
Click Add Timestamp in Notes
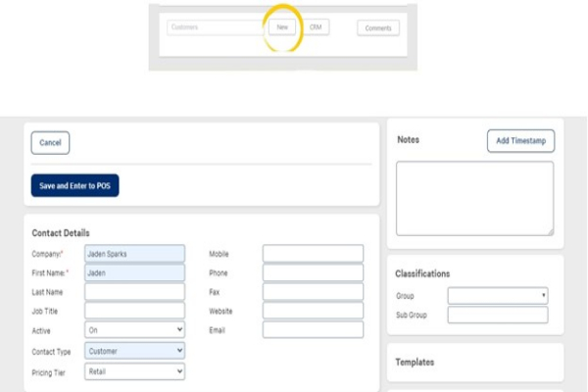[520, 141]
